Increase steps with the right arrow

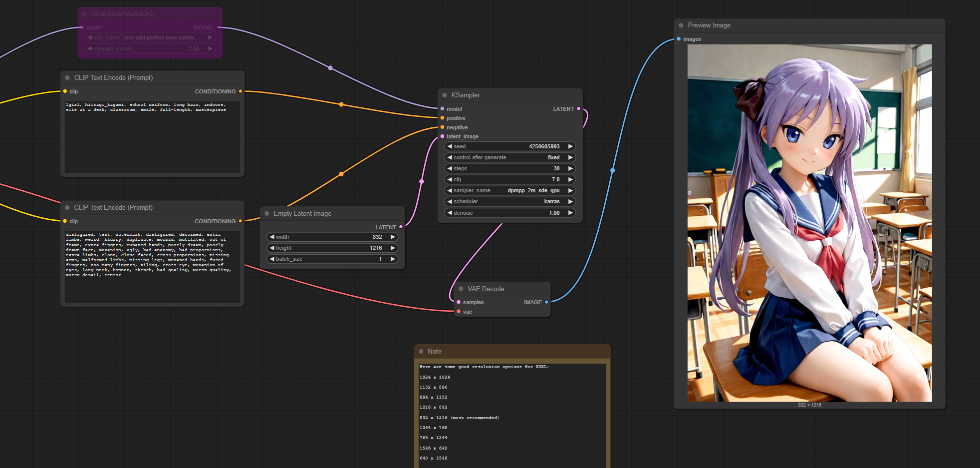tap(570, 168)
